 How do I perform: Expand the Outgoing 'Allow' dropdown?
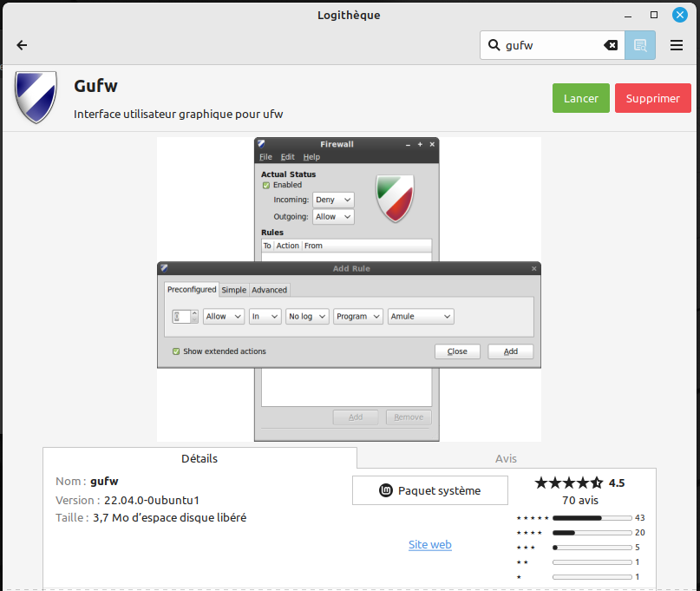click(x=334, y=217)
